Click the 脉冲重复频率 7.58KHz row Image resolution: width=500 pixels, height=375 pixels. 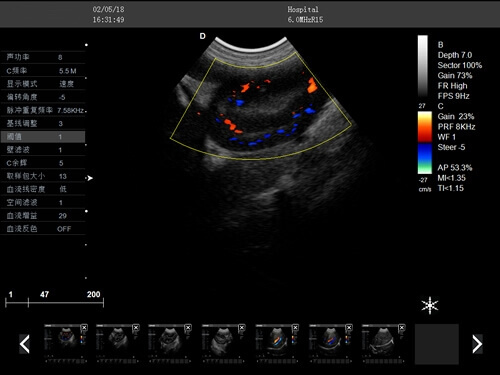pyautogui.click(x=43, y=110)
